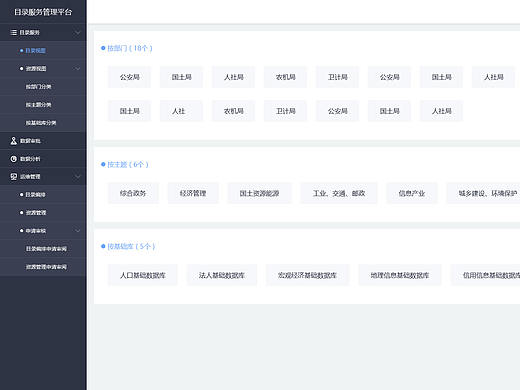
Task: Select the 工业、交通、邮政 theme tag
Action: (x=339, y=193)
